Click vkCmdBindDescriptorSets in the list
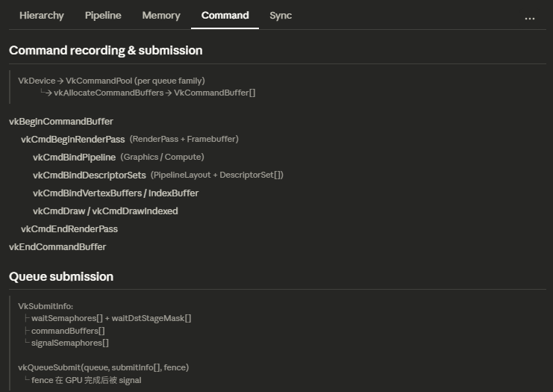The height and width of the screenshot is (392, 553). click(x=89, y=175)
